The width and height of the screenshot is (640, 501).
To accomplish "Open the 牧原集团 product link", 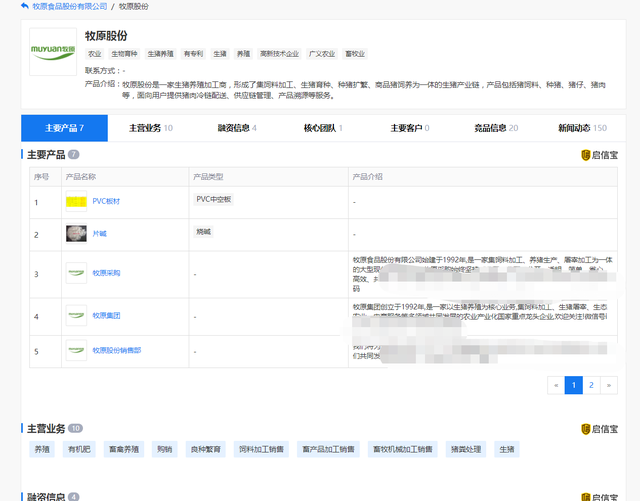I will click(106, 316).
